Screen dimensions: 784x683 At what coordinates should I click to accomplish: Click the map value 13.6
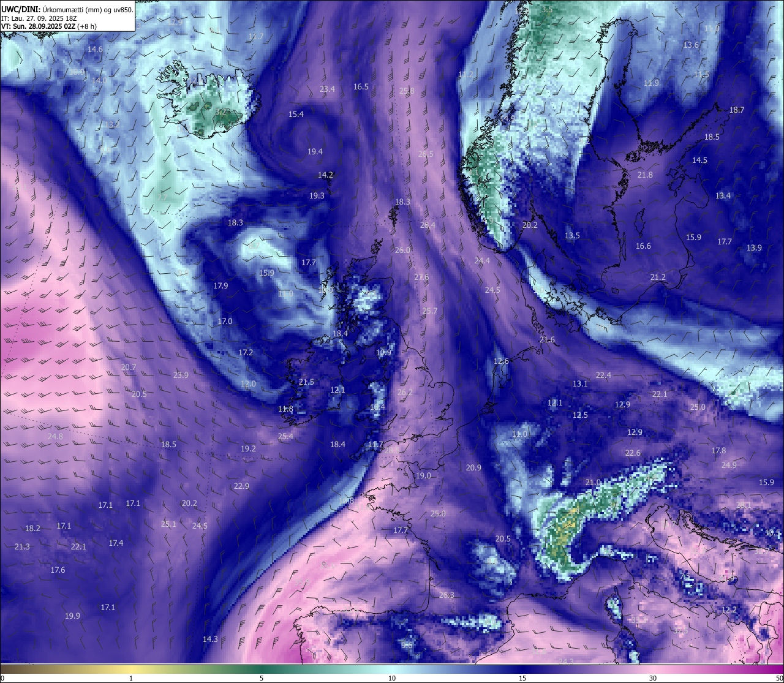click(691, 45)
